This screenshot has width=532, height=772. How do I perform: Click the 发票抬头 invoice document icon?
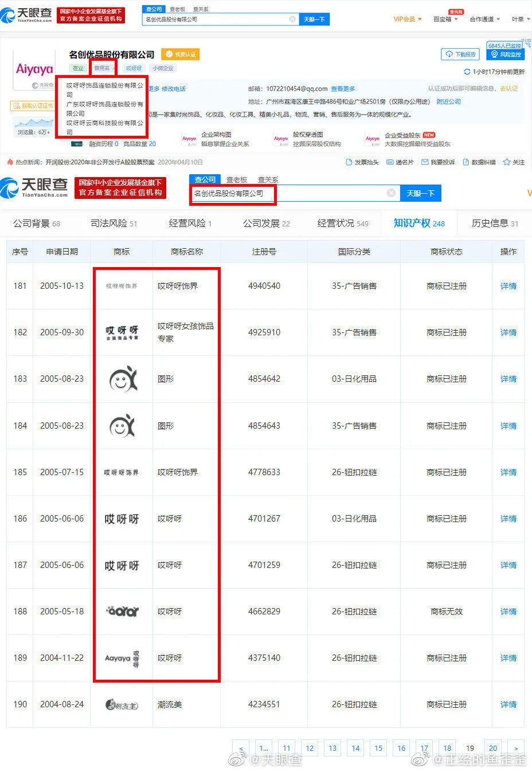pos(348,162)
